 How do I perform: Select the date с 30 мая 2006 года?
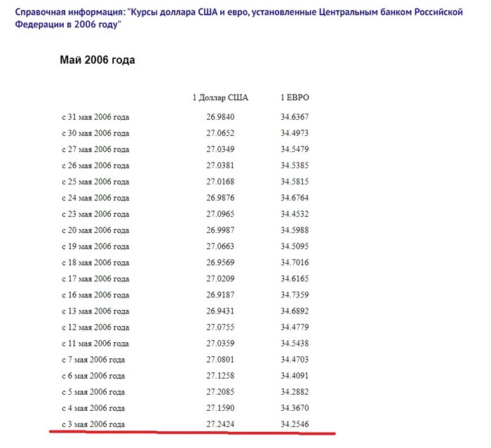click(95, 133)
